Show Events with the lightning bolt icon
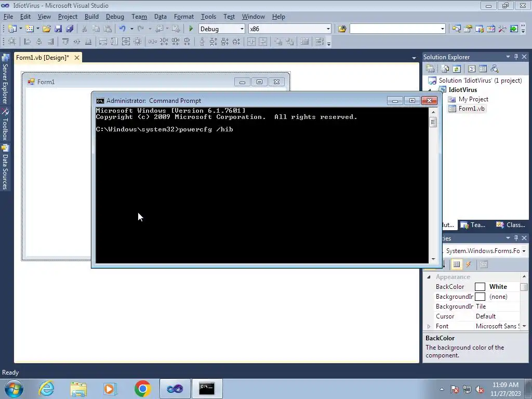This screenshot has height=399, width=532. pyautogui.click(x=468, y=264)
